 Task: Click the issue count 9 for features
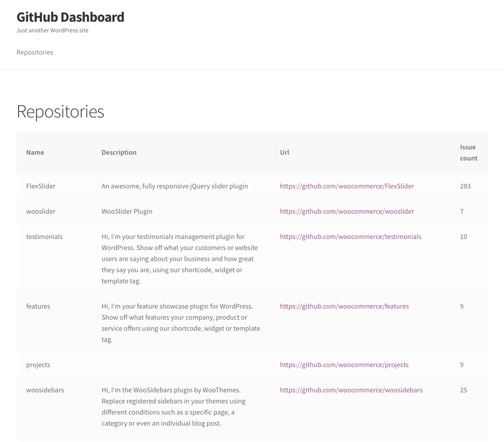pyautogui.click(x=461, y=306)
